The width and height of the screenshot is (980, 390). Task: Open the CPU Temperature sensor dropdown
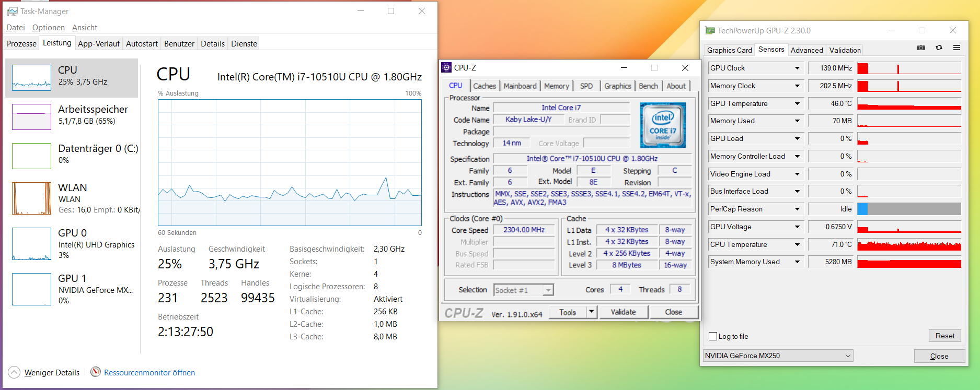tap(797, 244)
